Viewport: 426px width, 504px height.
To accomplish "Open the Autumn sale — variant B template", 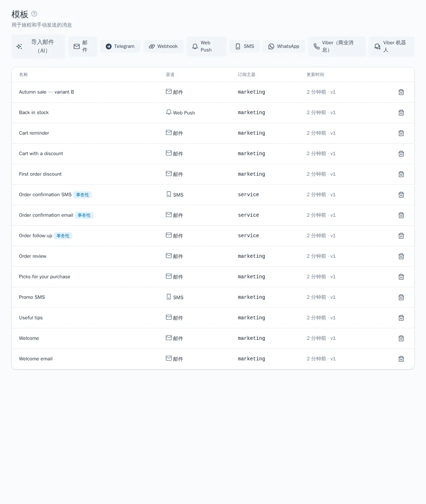I will (46, 92).
